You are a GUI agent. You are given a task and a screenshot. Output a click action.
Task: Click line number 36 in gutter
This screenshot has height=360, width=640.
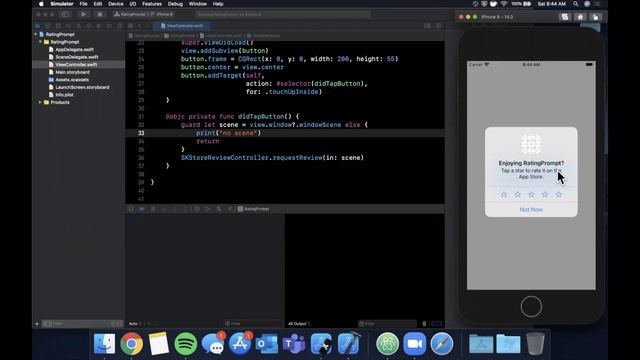[141, 158]
